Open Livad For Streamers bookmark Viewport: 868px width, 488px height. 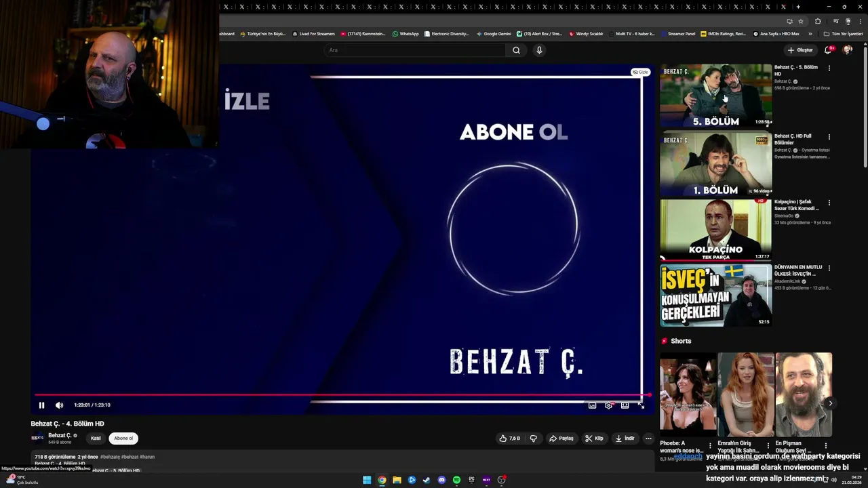click(313, 33)
